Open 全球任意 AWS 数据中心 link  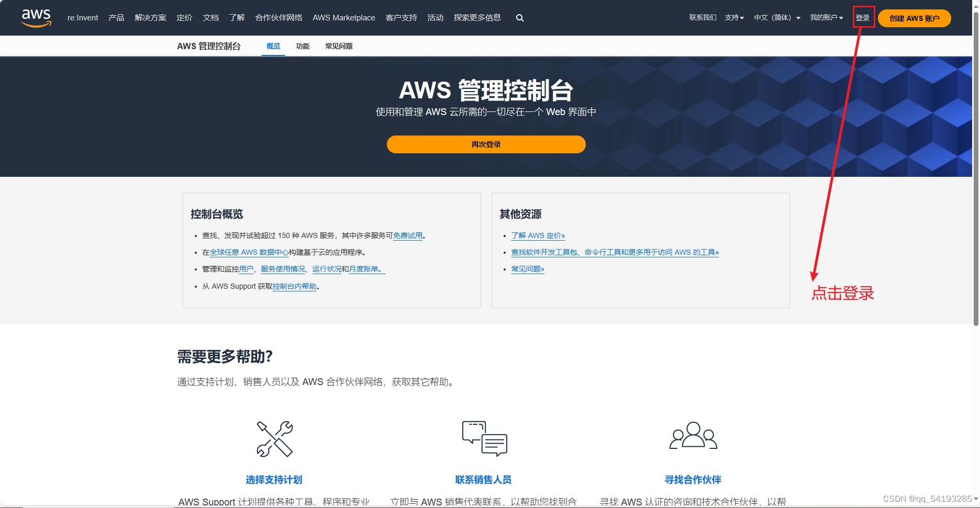tap(249, 252)
